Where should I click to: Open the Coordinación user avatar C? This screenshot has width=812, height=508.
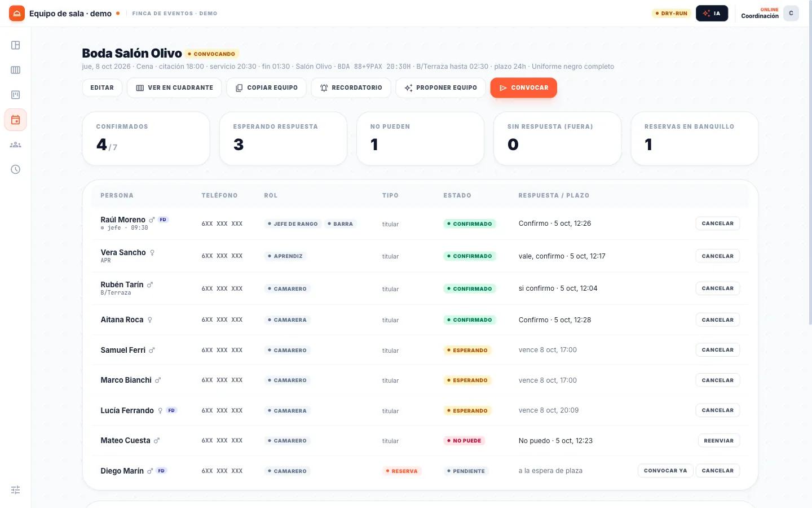(x=791, y=13)
